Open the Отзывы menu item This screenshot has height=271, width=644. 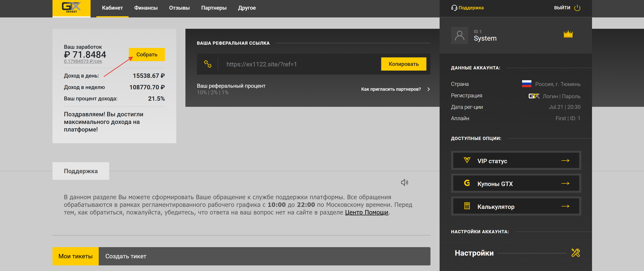(179, 8)
